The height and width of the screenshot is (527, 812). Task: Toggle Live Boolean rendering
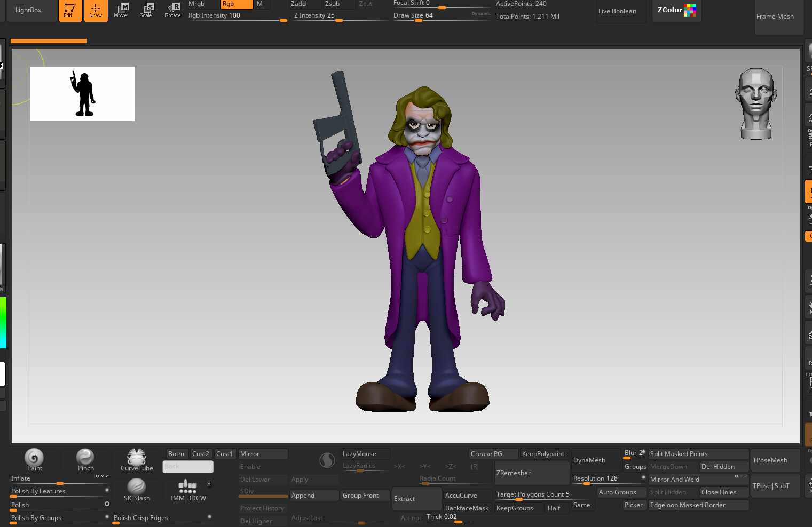pos(617,11)
